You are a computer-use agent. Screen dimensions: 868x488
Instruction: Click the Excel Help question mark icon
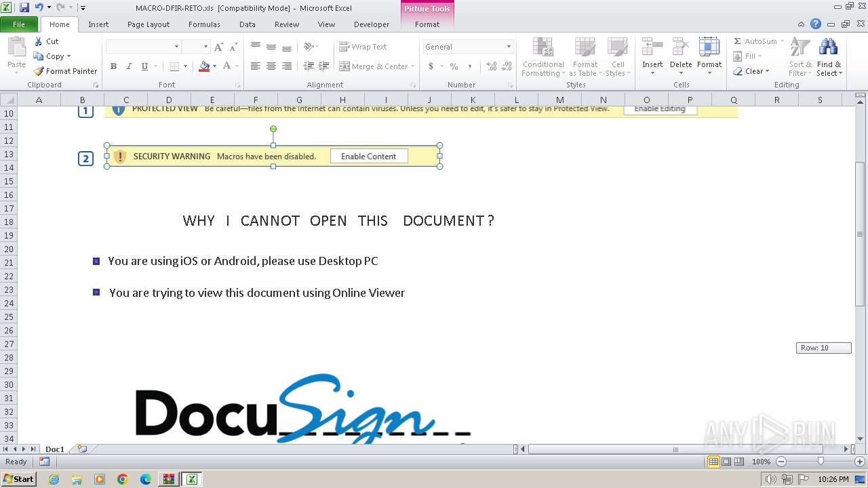pos(816,24)
